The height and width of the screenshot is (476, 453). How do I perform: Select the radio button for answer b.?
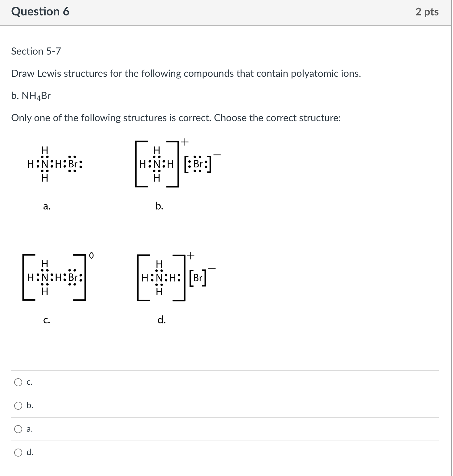coord(18,406)
